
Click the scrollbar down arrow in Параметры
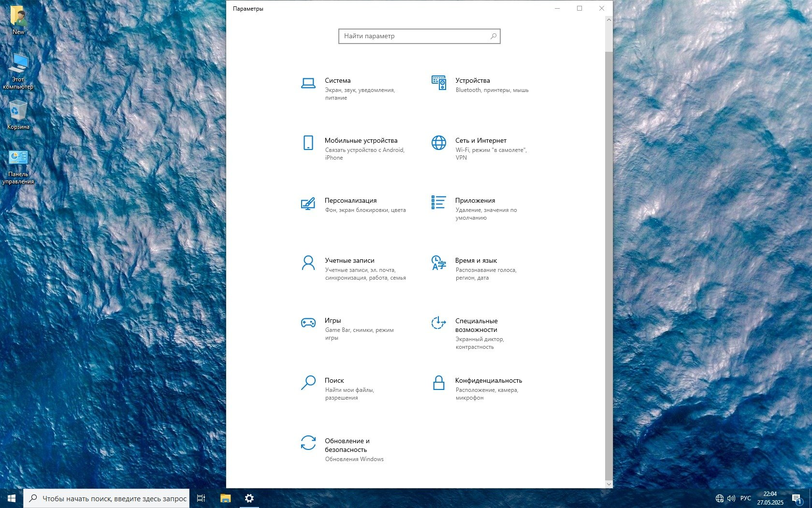[609, 484]
